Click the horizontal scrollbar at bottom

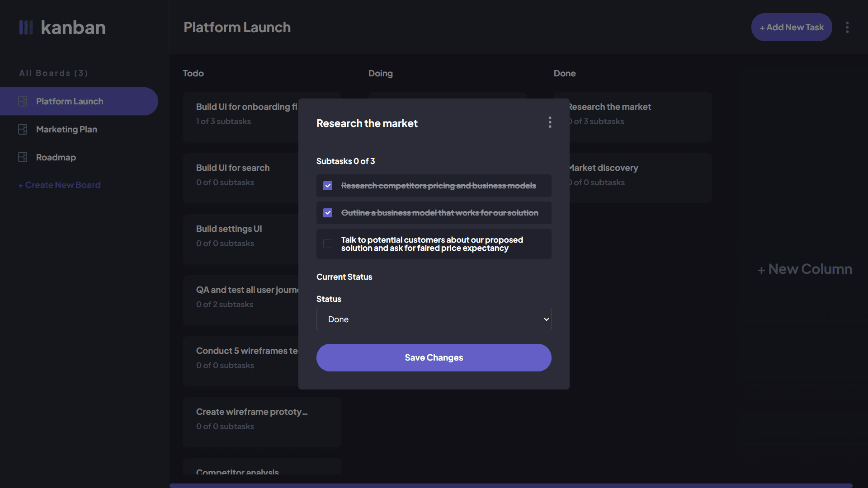[x=511, y=486]
